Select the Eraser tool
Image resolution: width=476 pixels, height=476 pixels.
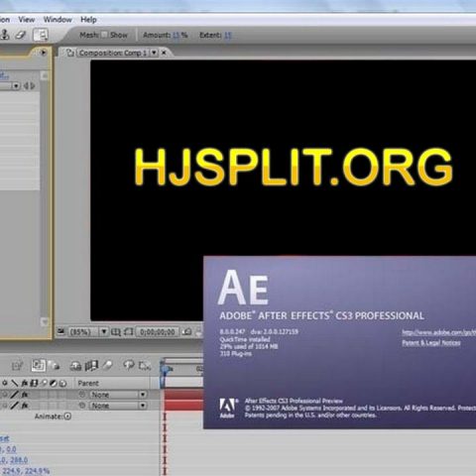coord(21,35)
